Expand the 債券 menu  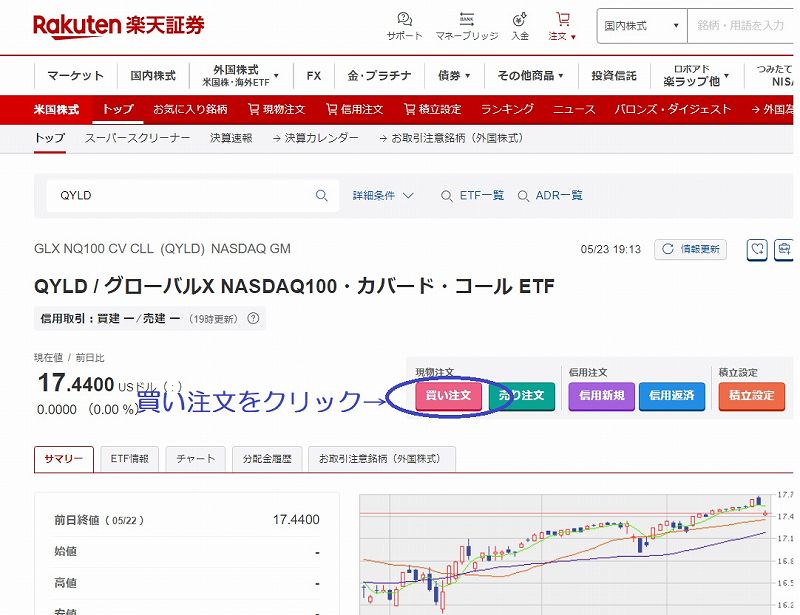coord(454,76)
